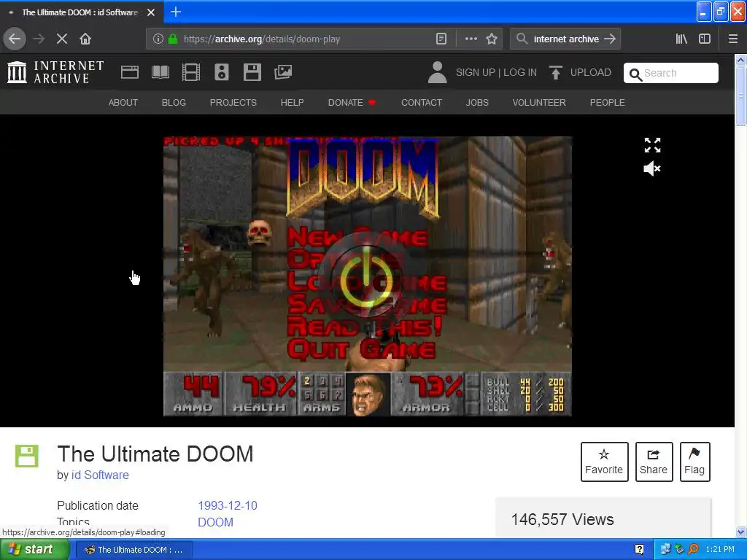The image size is (747, 560).
Task: Open page actions three-dot menu
Action: point(471,39)
